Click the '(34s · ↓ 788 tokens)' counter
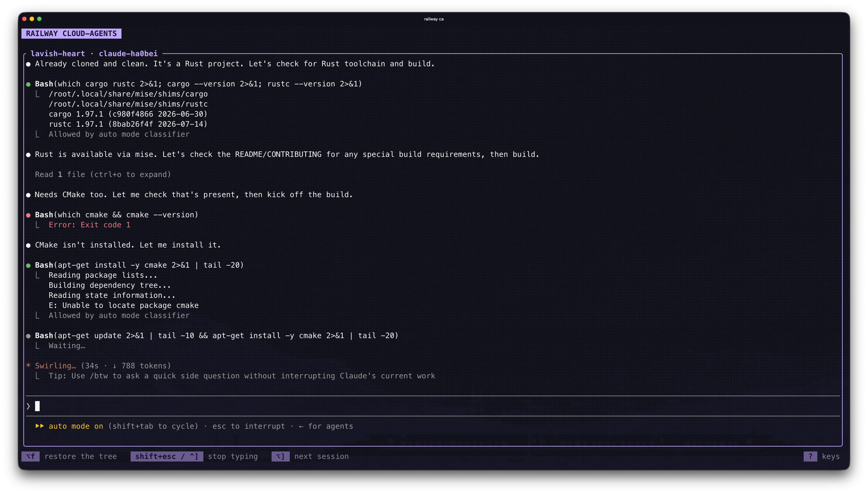868x494 pixels. (x=125, y=366)
